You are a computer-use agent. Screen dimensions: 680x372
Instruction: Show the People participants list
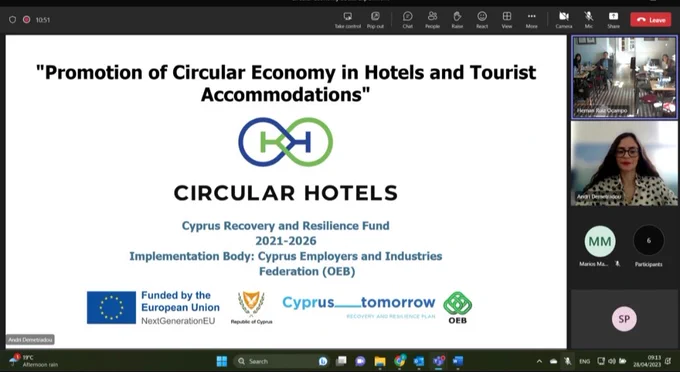(x=432, y=20)
